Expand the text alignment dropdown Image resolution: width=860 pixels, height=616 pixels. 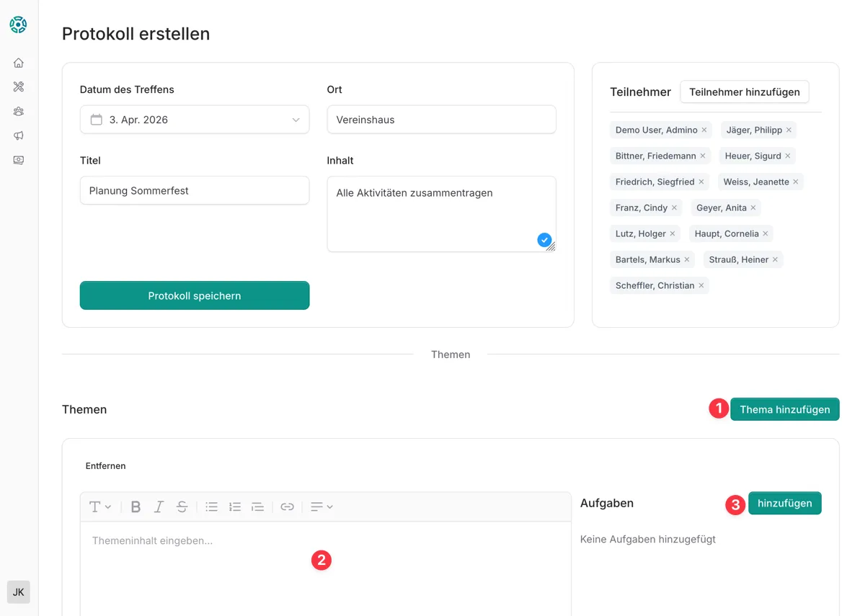(322, 506)
